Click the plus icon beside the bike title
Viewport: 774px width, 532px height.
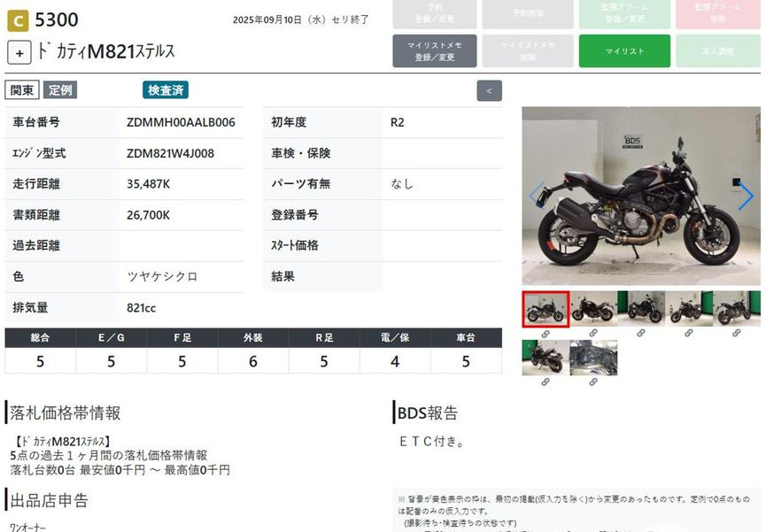point(19,52)
